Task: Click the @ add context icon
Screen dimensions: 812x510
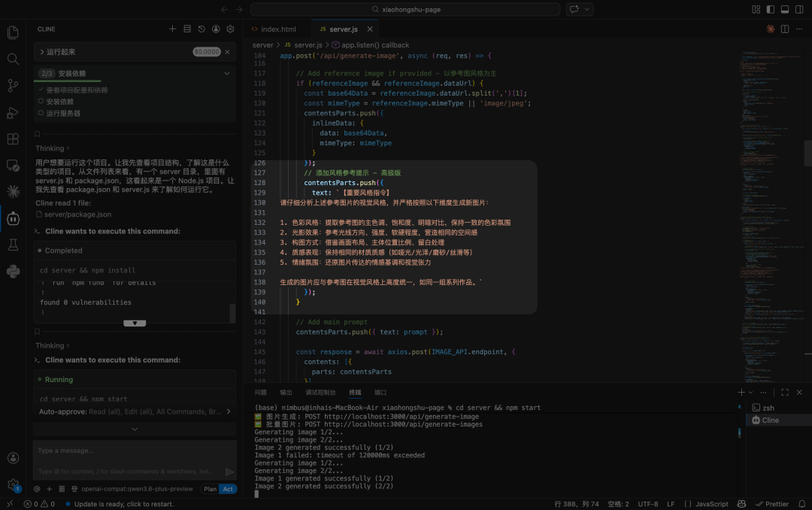Action: click(x=37, y=489)
